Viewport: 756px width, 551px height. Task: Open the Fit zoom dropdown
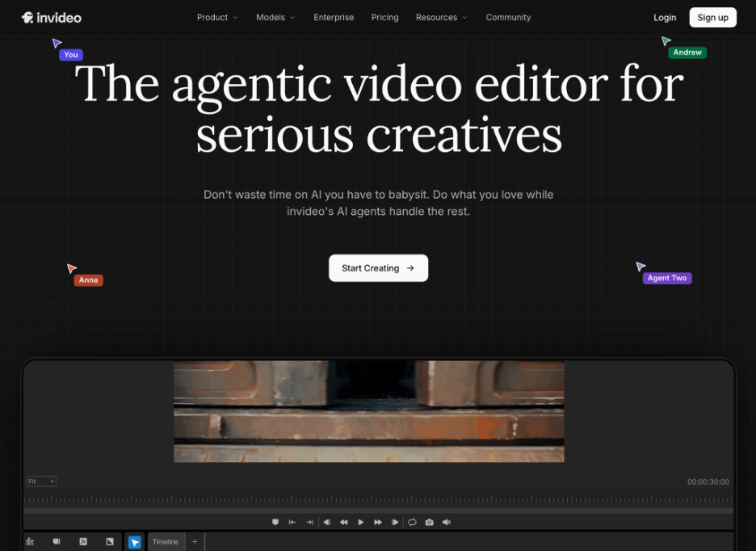(x=41, y=482)
